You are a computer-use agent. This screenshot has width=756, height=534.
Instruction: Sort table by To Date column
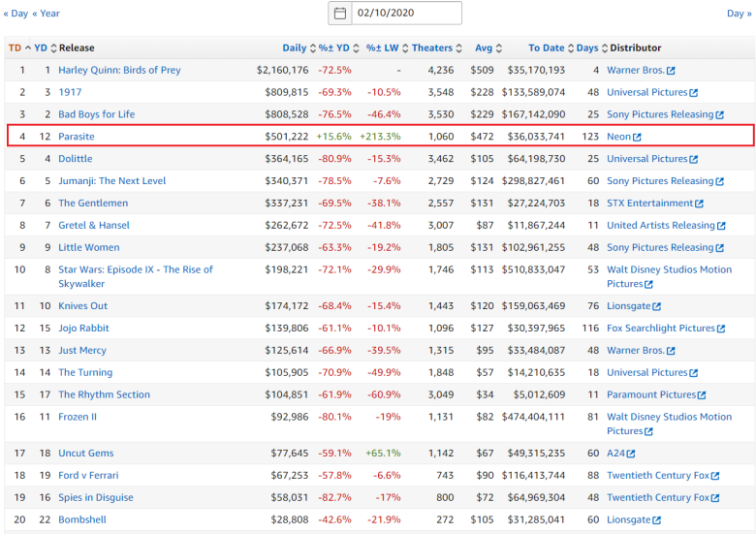[x=547, y=47]
